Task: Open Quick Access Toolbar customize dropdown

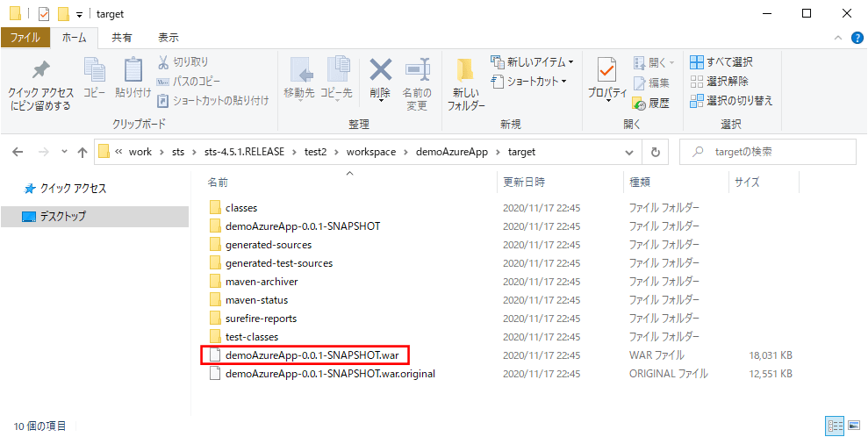Action: point(79,14)
